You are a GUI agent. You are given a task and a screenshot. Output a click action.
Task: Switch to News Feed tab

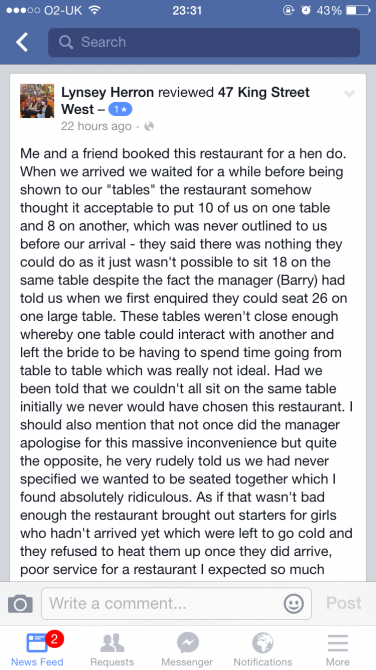coord(37,649)
